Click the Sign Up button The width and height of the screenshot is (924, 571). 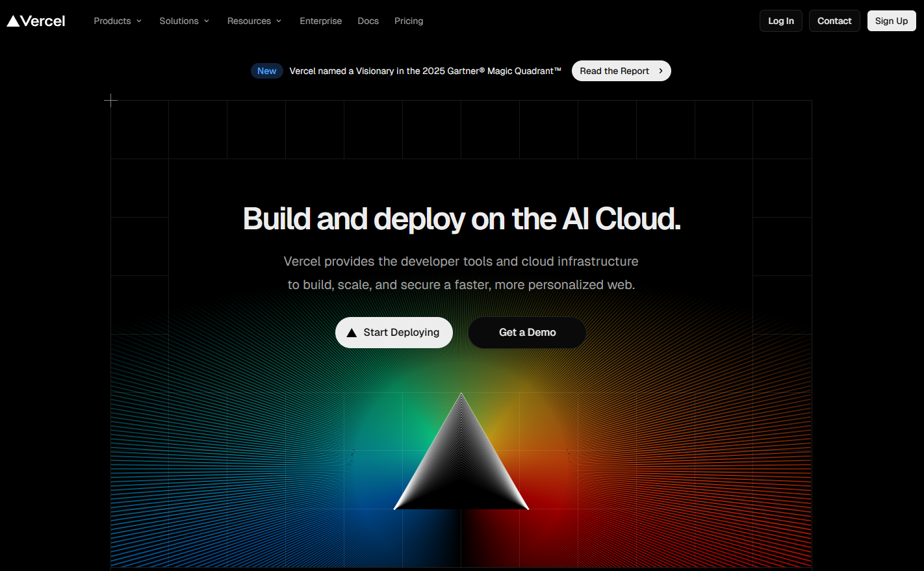point(892,21)
